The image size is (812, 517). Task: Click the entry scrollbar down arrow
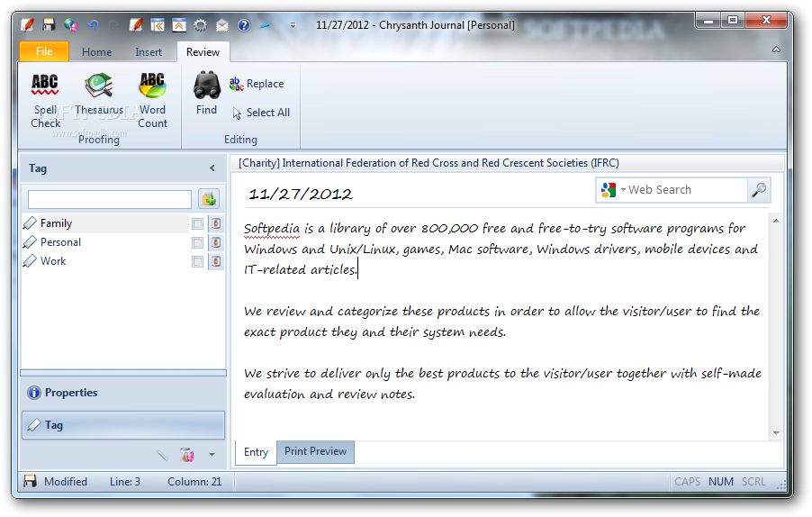click(776, 432)
